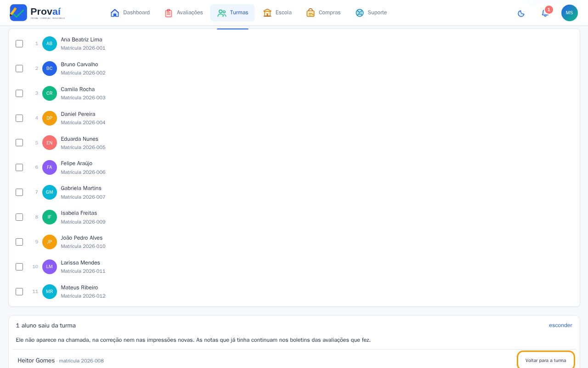The height and width of the screenshot is (368, 588).
Task: Mark Daniel Pereira's checkbox
Action: [19, 118]
